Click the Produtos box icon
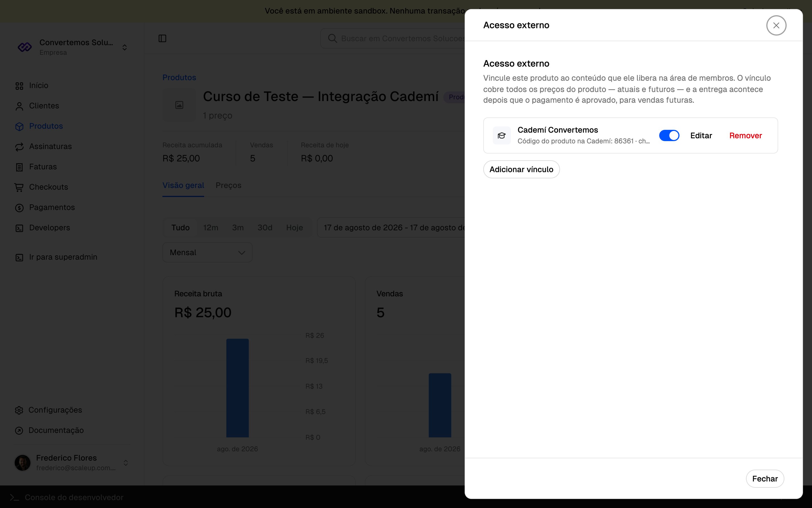The image size is (812, 508). pyautogui.click(x=19, y=126)
